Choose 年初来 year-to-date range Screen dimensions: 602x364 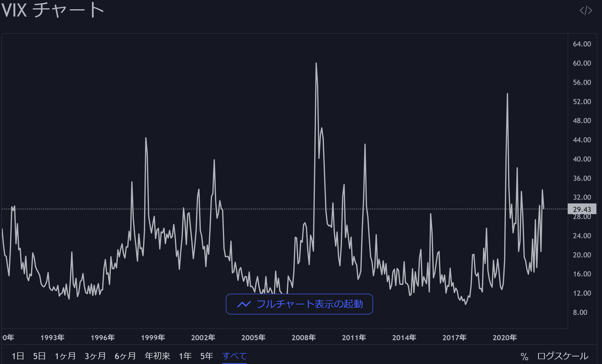pyautogui.click(x=157, y=356)
